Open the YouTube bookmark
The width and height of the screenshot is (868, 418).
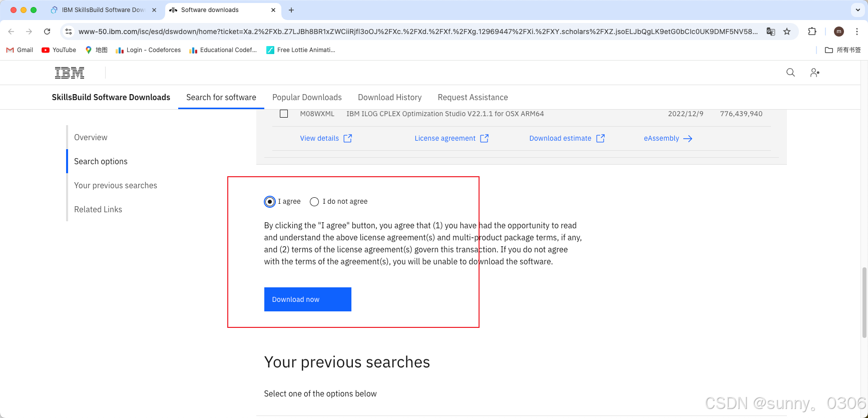coord(59,50)
